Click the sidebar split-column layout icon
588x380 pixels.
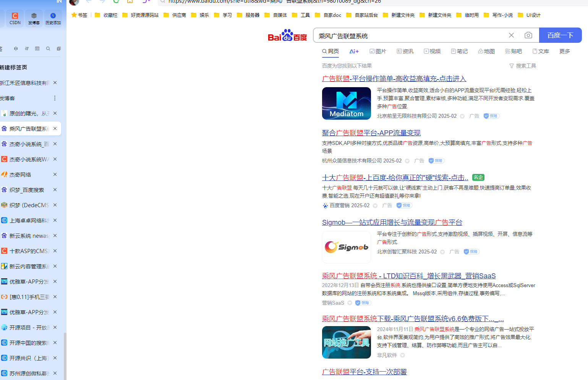pyautogui.click(x=16, y=49)
